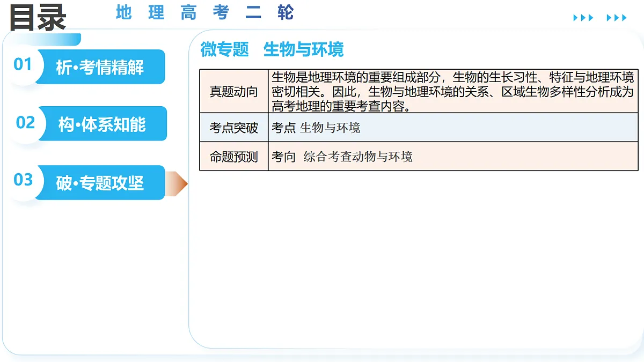Click the 地理高考二轮 title text
The width and height of the screenshot is (644, 362).
click(x=205, y=12)
